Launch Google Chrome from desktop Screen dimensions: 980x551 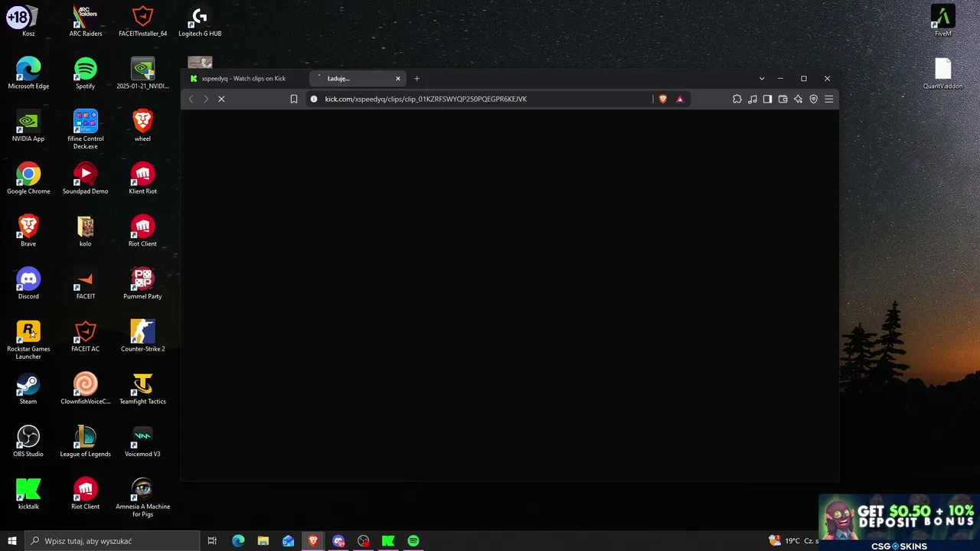28,179
